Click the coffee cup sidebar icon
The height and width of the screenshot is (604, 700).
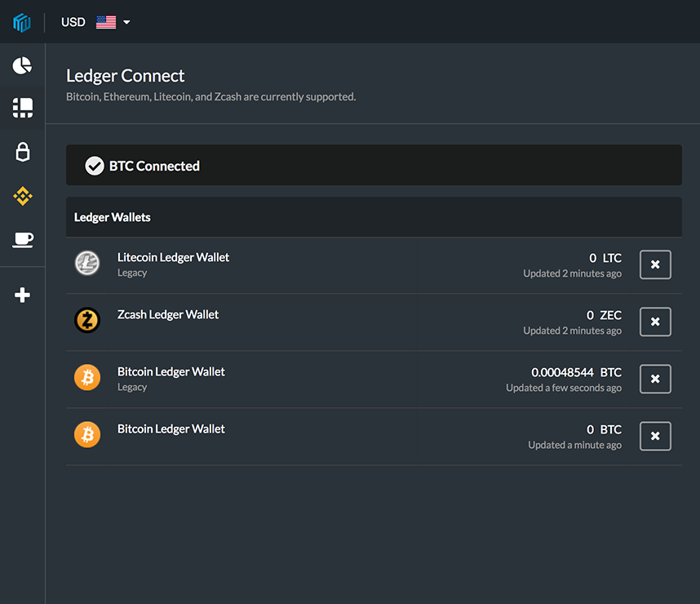point(22,240)
